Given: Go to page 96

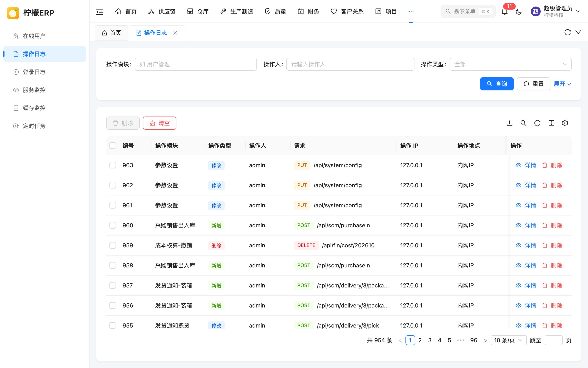Looking at the screenshot, I should [x=473, y=340].
